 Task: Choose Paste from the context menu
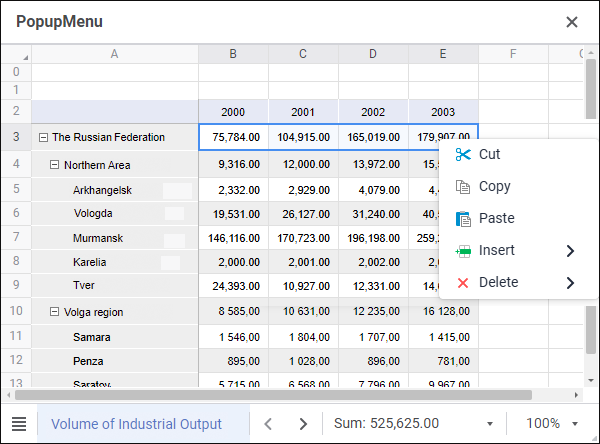(x=496, y=218)
